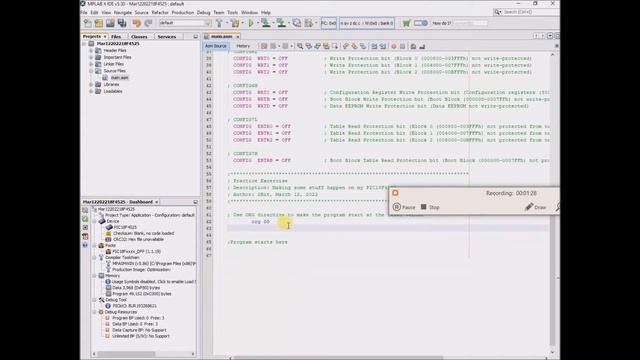640x360 pixels.
Task: Select project Mar12202218F4525 root node
Action: click(x=118, y=44)
